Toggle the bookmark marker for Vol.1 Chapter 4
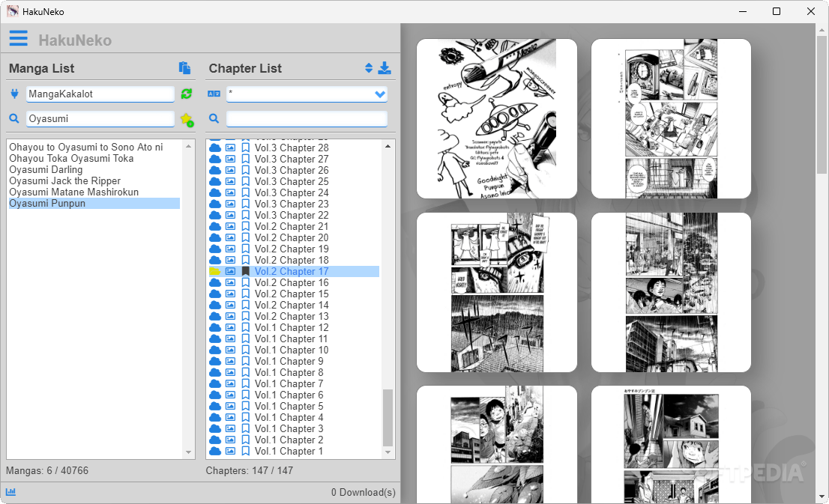 pyautogui.click(x=245, y=417)
